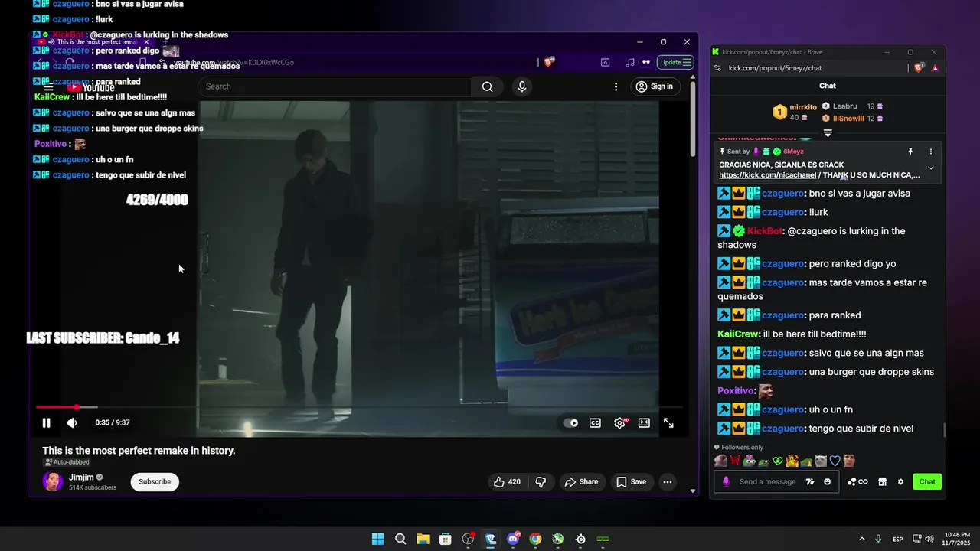
Task: Dislike the YouTube video
Action: pyautogui.click(x=541, y=481)
